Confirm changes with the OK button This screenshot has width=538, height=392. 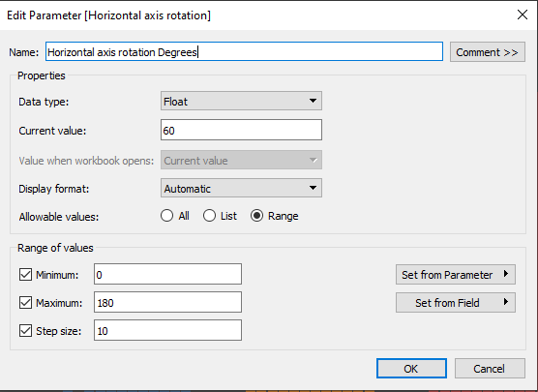click(411, 369)
